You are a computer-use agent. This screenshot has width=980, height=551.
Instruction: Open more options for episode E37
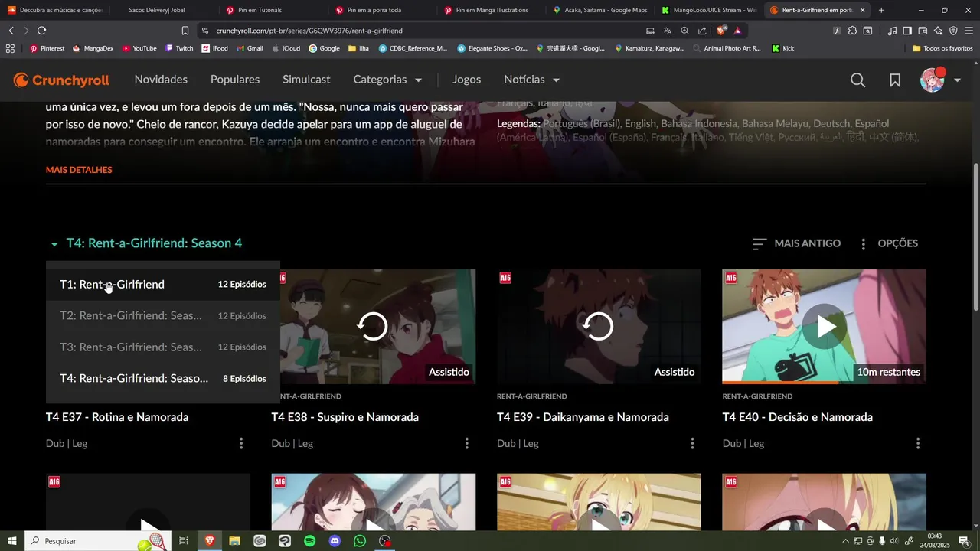click(241, 443)
